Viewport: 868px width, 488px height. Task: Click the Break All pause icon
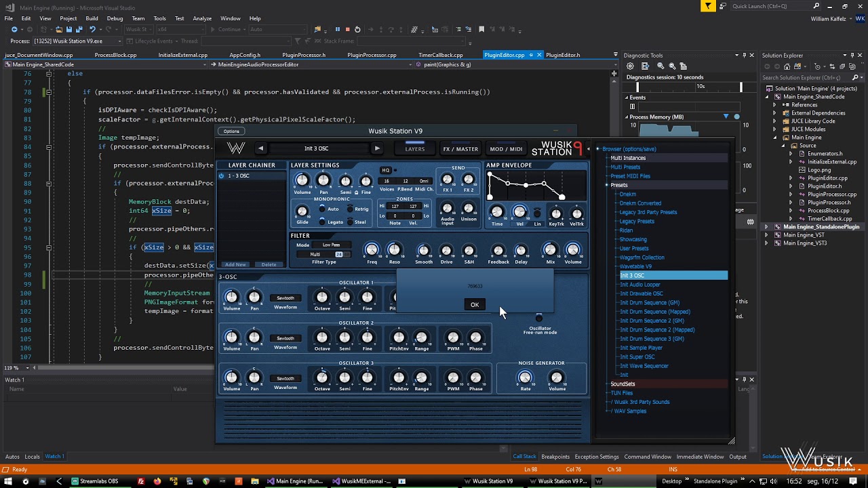(x=337, y=29)
